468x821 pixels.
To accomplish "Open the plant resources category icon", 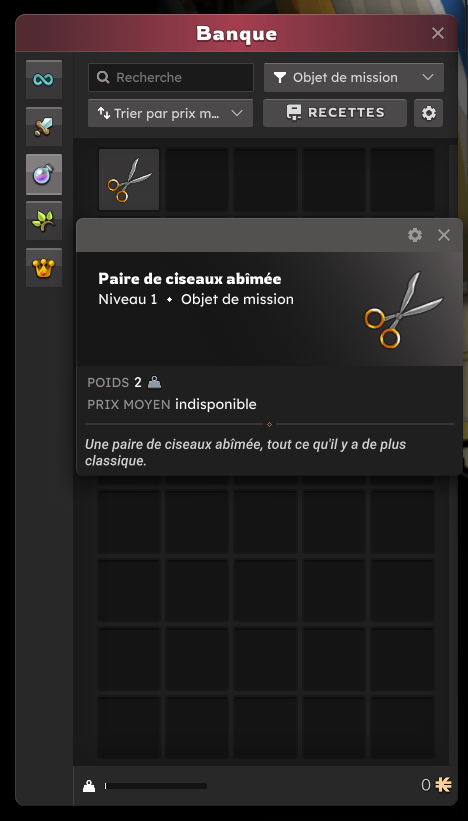I will [44, 221].
